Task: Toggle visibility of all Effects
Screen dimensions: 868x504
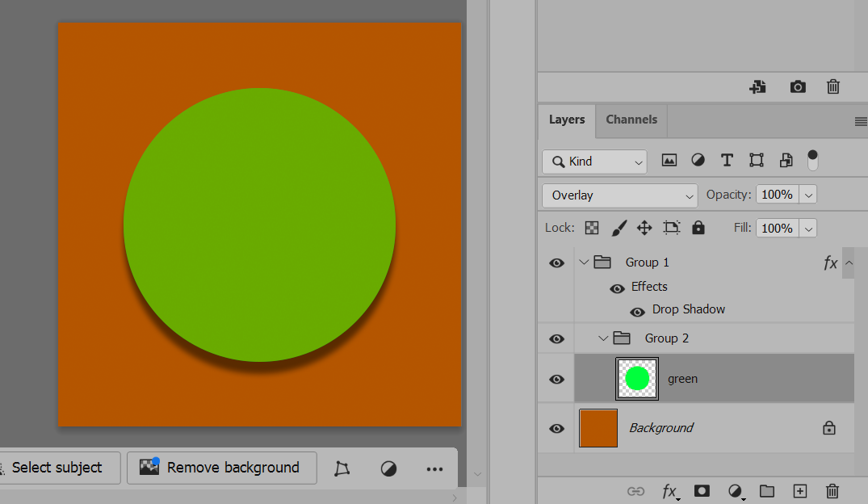Action: 617,288
